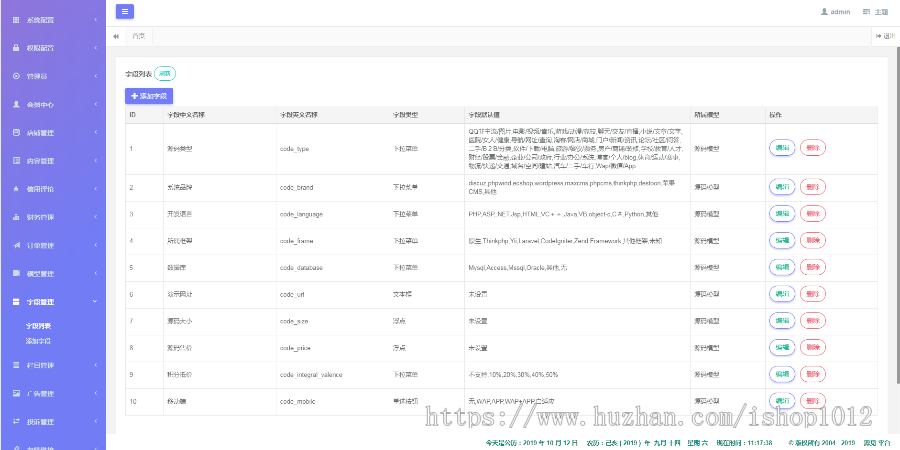
Task: Click the picture icon beside 广告管理
Action: point(17,393)
